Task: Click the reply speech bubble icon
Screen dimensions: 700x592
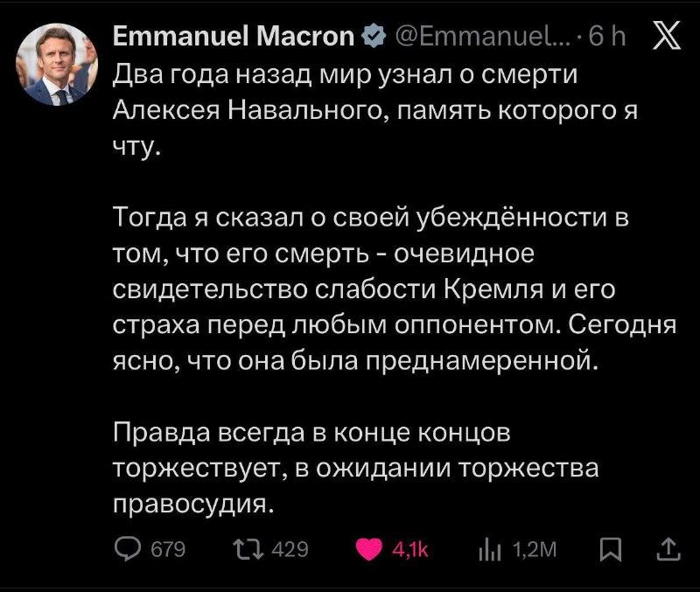Action: (x=130, y=549)
